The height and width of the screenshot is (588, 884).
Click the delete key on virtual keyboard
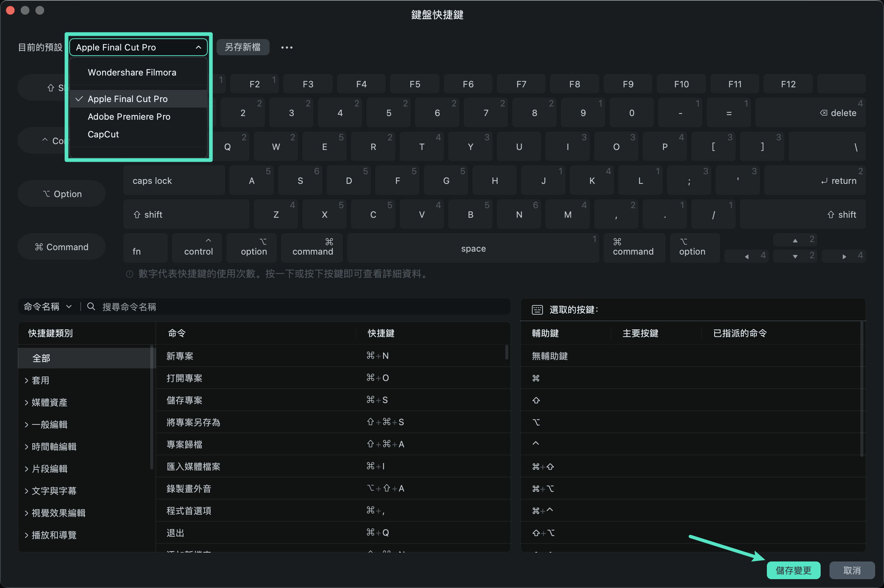[811, 112]
